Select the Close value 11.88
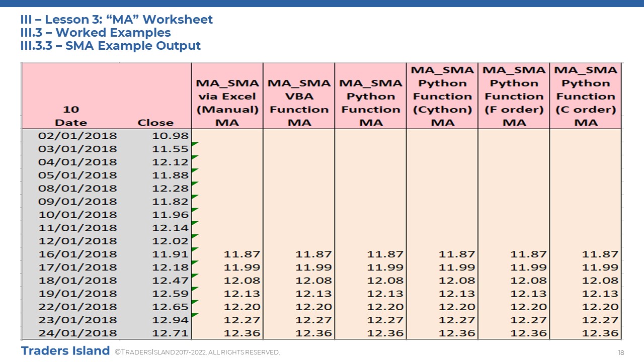This screenshot has width=644, height=362. [x=171, y=175]
